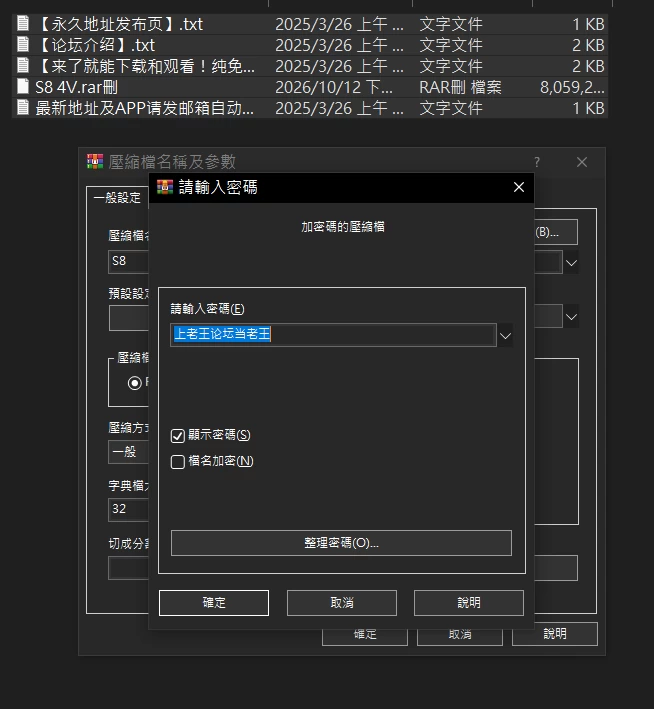The width and height of the screenshot is (654, 709).
Task: Click file icon for 【来了就能下载和观看 entry
Action: pyautogui.click(x=23, y=65)
